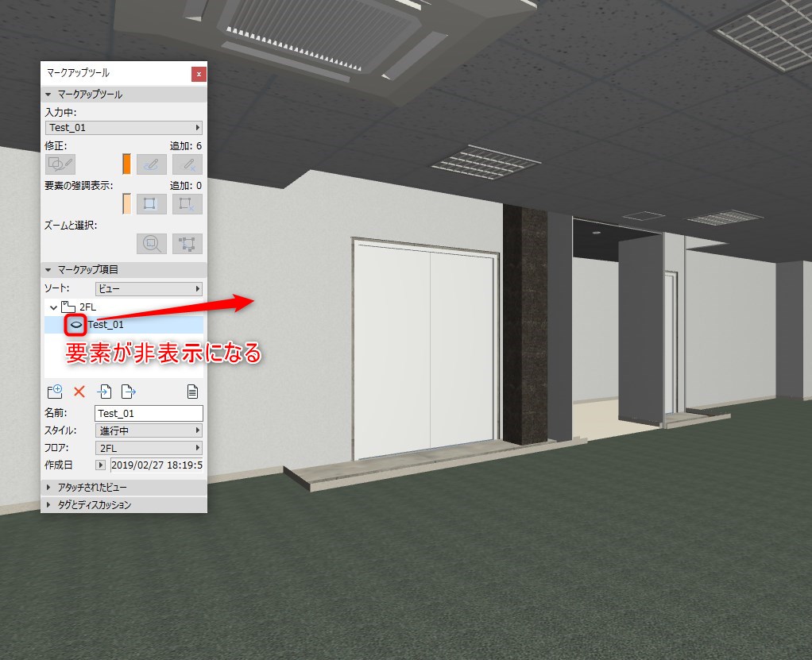Open the 入力中 Test_01 dropdown
Image resolution: width=812 pixels, height=660 pixels.
(124, 128)
